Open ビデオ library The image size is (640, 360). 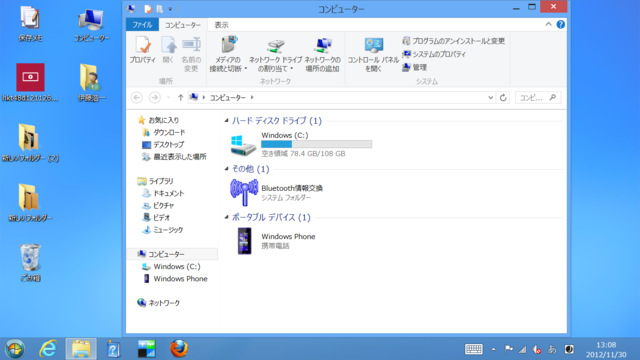click(156, 218)
